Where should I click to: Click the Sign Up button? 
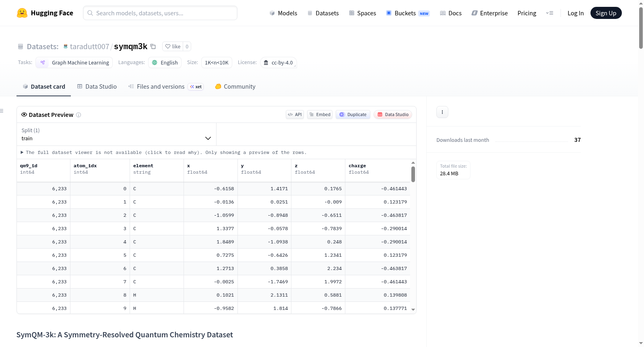coord(606,13)
